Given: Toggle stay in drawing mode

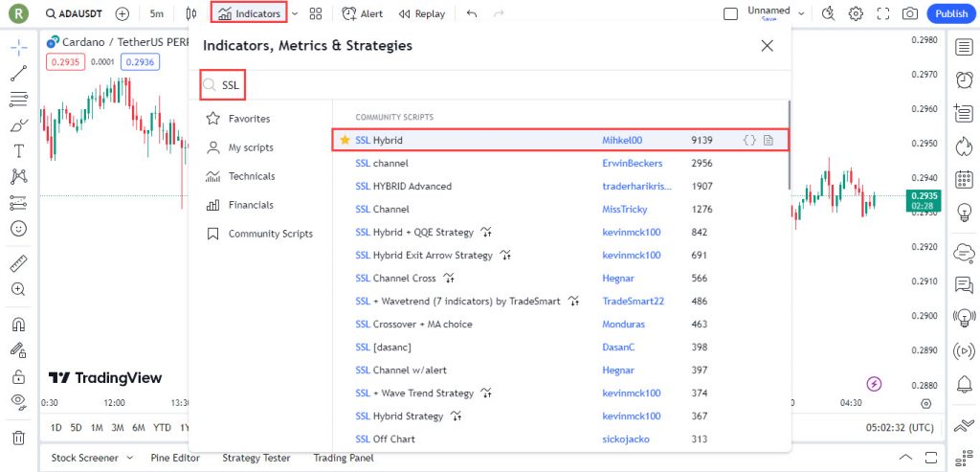Looking at the screenshot, I should [19, 350].
